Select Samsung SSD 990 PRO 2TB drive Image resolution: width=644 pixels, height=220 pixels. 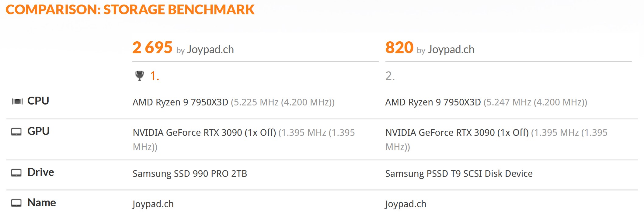(x=190, y=174)
